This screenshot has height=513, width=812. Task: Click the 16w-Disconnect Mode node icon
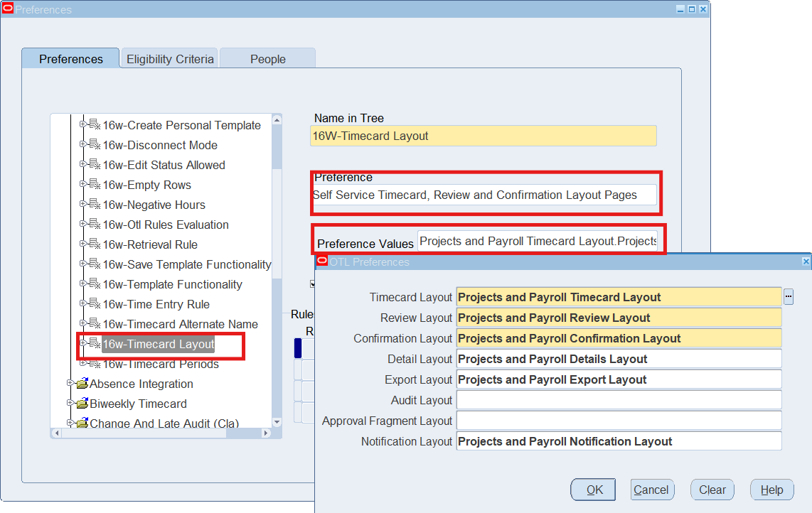point(95,145)
